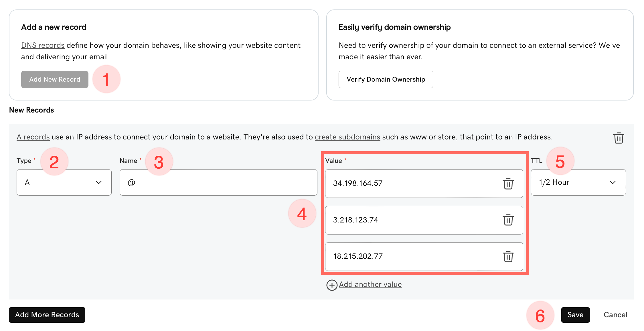
Task: Remove the 3.218.123.74 value via trash icon
Action: [x=508, y=220]
